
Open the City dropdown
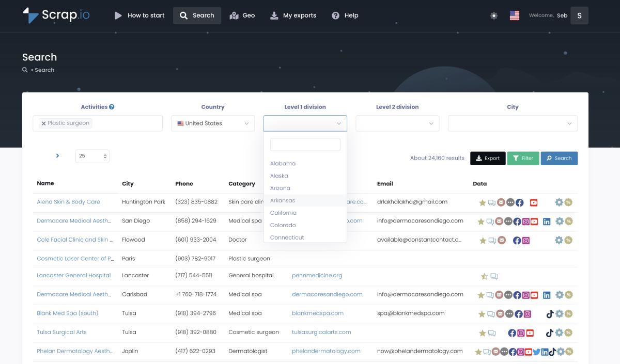tap(513, 123)
